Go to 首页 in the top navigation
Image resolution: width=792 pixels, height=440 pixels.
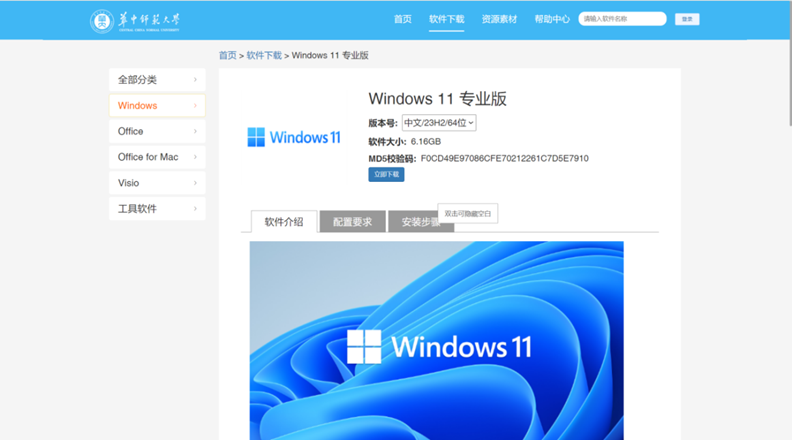[402, 19]
